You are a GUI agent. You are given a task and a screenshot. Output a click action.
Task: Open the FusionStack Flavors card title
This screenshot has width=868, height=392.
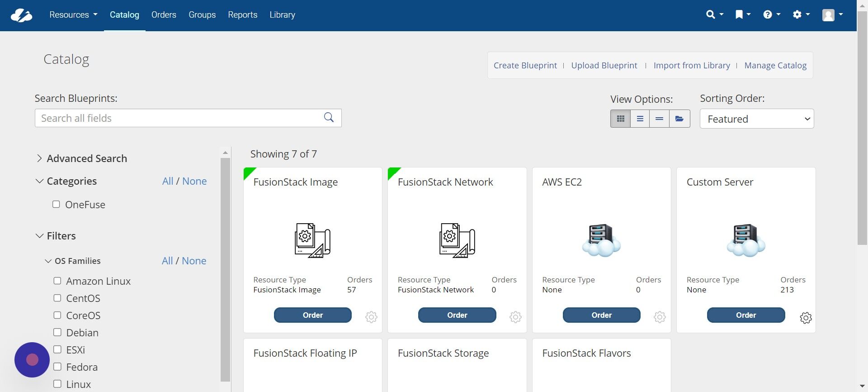(586, 353)
